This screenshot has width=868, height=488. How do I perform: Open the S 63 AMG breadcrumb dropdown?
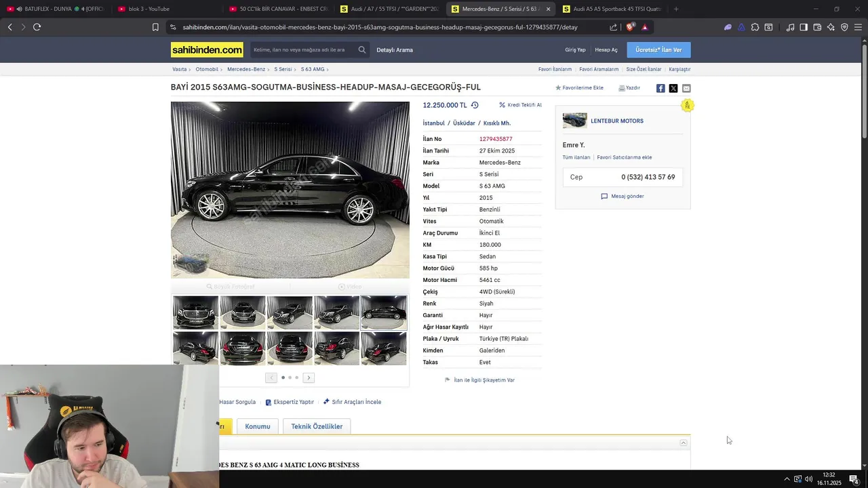pos(315,69)
